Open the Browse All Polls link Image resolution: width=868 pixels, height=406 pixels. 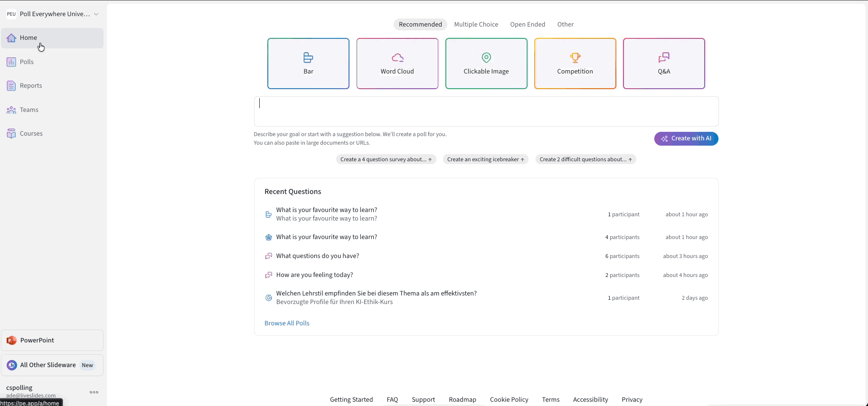pyautogui.click(x=287, y=323)
